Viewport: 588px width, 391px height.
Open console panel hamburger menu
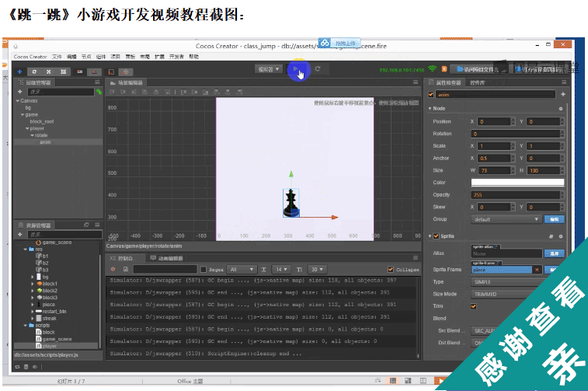[415, 258]
